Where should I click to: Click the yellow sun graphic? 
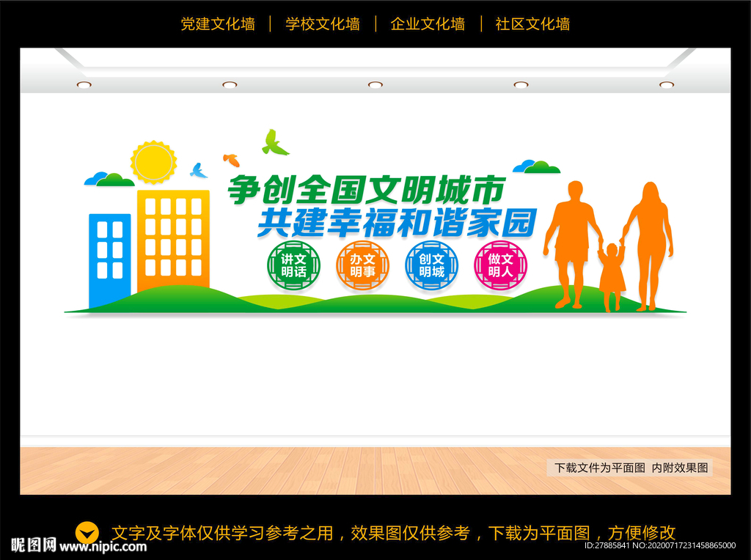click(x=153, y=162)
